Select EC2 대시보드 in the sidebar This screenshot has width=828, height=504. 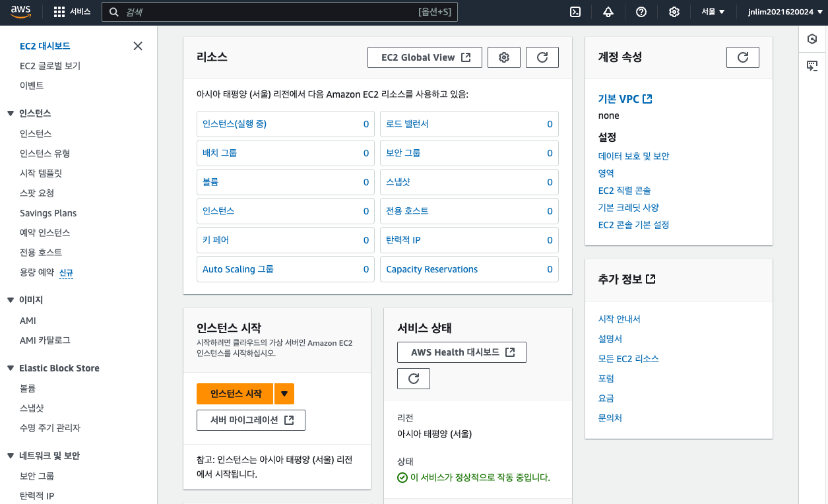tap(45, 46)
